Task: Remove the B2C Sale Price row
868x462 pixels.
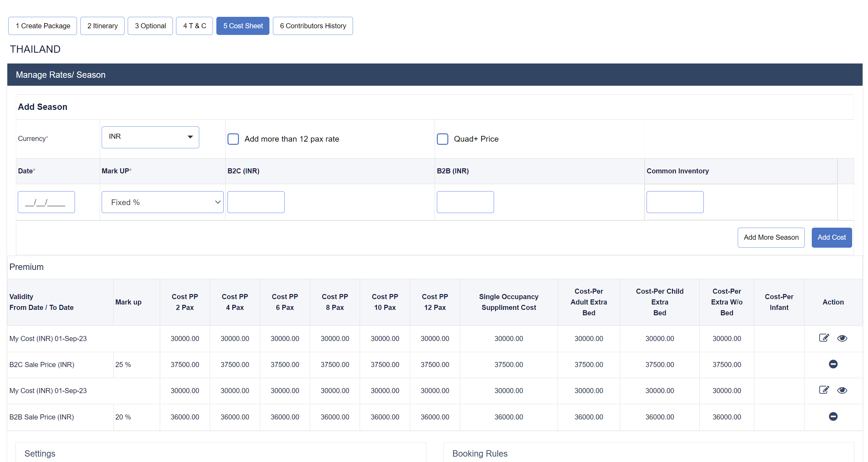Action: [833, 364]
